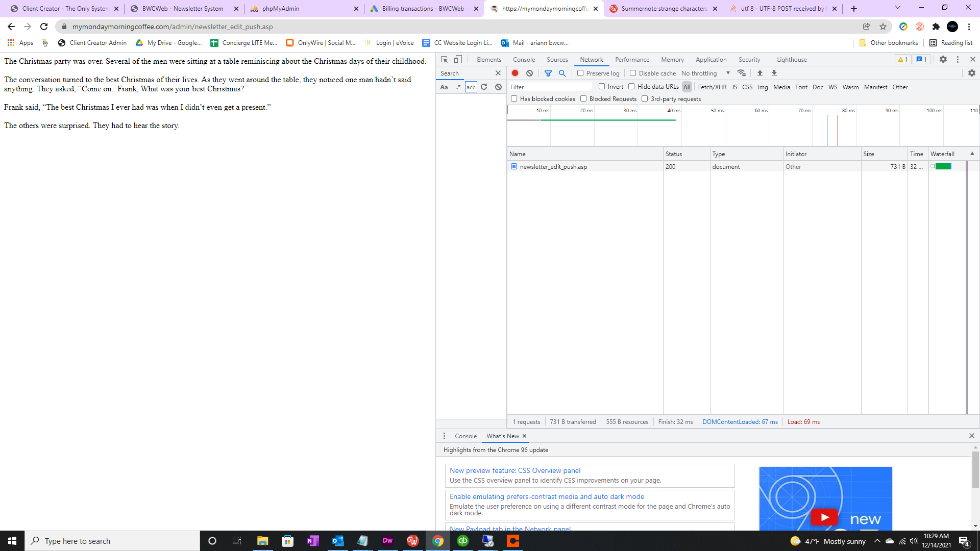Open the No throttling dropdown
Viewport: 980px width, 551px height.
click(705, 73)
